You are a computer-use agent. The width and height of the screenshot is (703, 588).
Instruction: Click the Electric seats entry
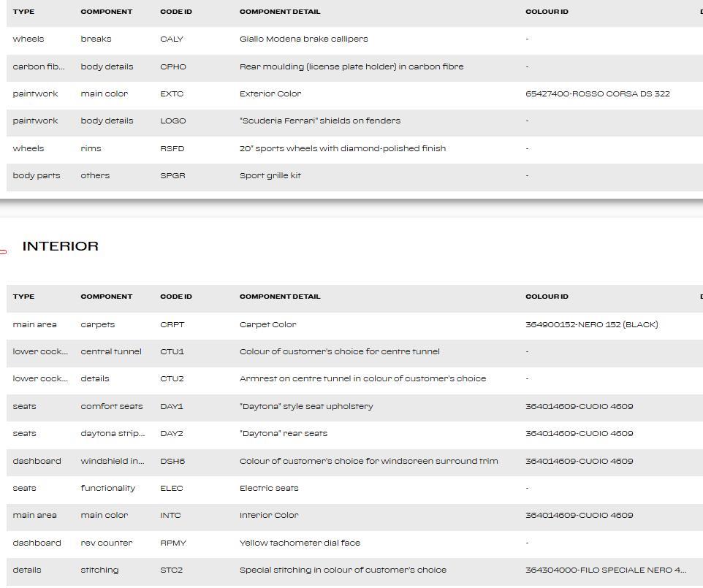pyautogui.click(x=269, y=488)
